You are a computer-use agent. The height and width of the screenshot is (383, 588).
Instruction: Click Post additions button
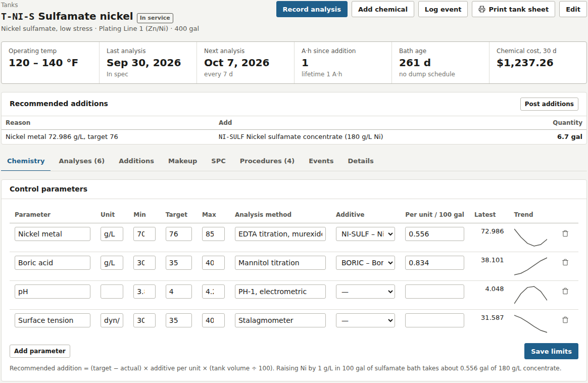(x=550, y=104)
